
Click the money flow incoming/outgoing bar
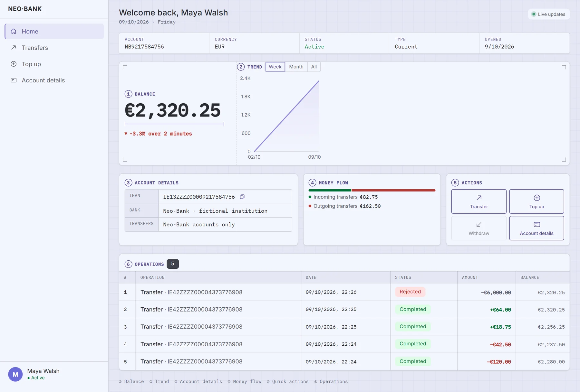point(372,190)
